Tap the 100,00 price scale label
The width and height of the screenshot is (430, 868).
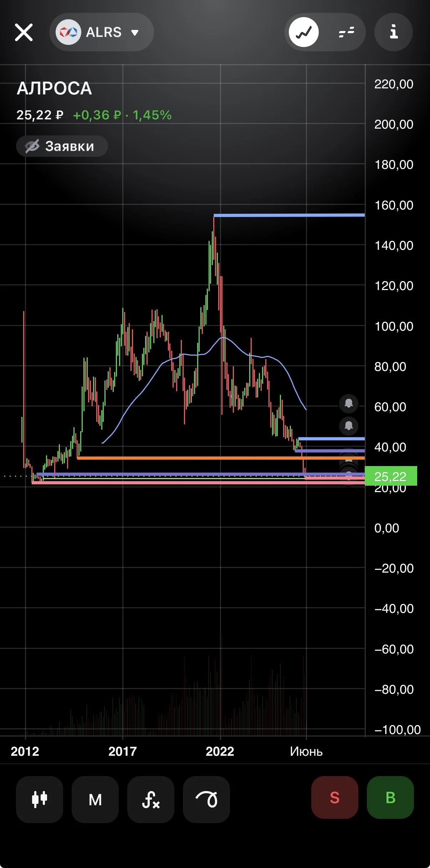[x=394, y=326]
